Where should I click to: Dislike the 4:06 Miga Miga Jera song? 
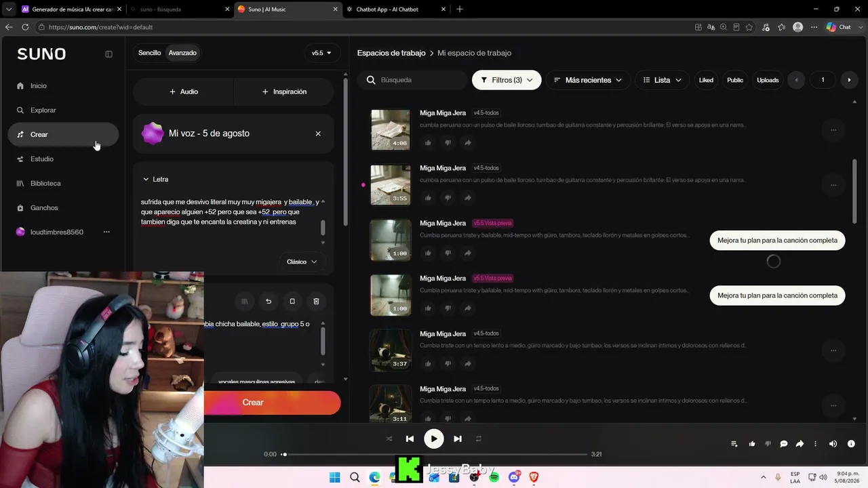[x=448, y=142]
